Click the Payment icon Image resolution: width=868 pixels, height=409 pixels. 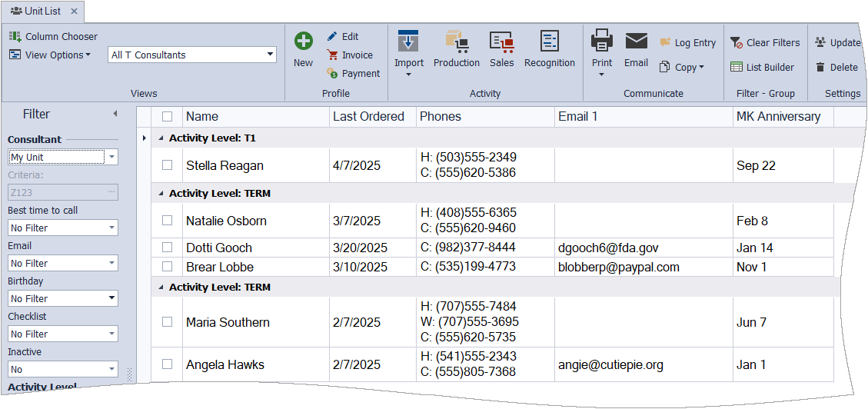[333, 74]
